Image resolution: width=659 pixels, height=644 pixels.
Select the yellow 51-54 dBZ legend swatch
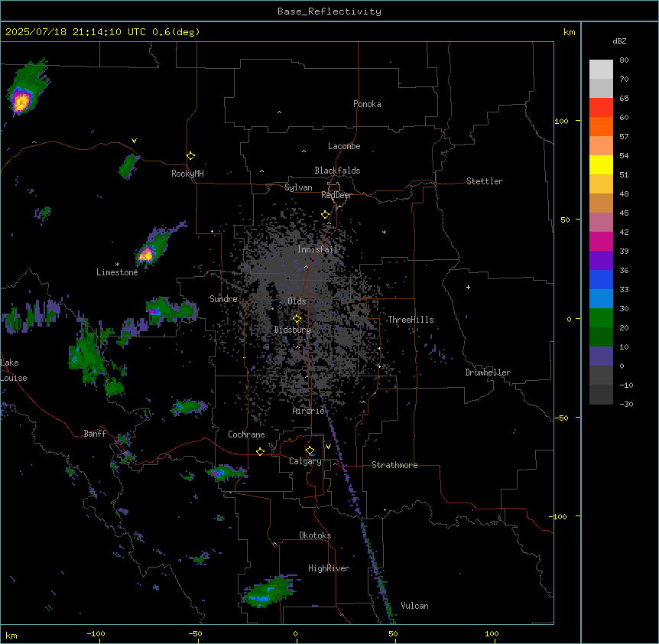coord(601,164)
